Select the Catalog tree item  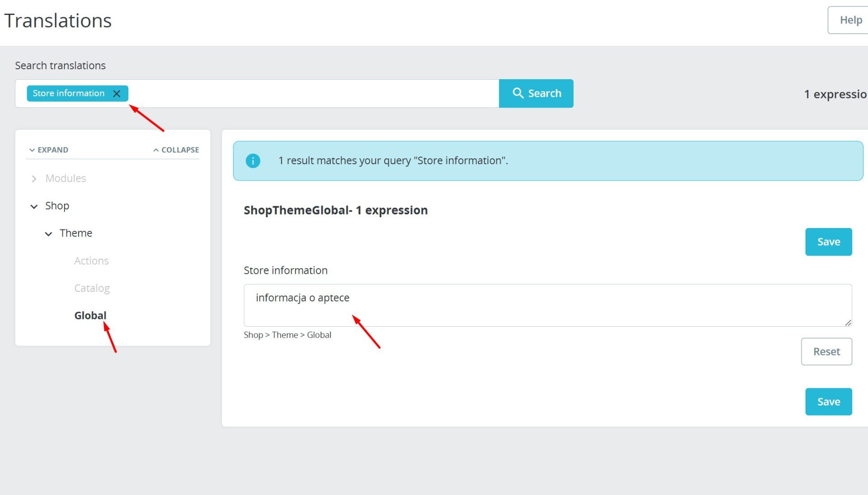point(92,288)
